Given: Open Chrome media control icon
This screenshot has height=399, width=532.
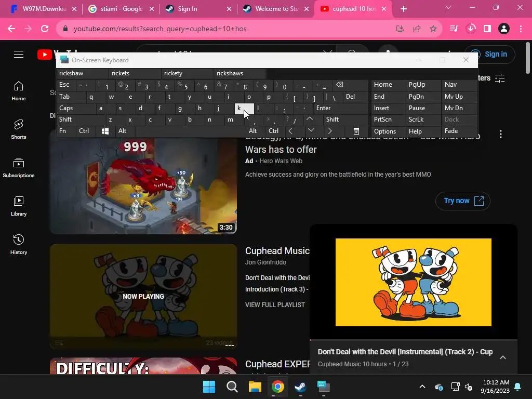Looking at the screenshot, I should tap(454, 29).
